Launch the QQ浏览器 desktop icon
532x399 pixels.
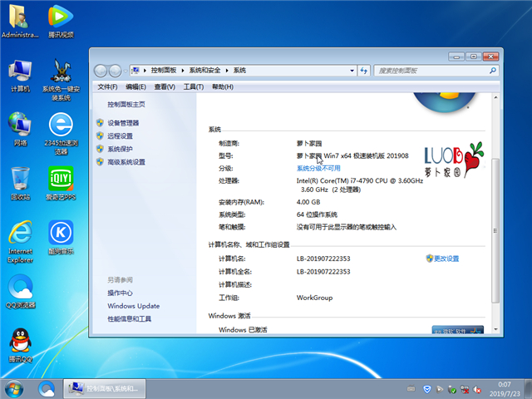(20, 291)
